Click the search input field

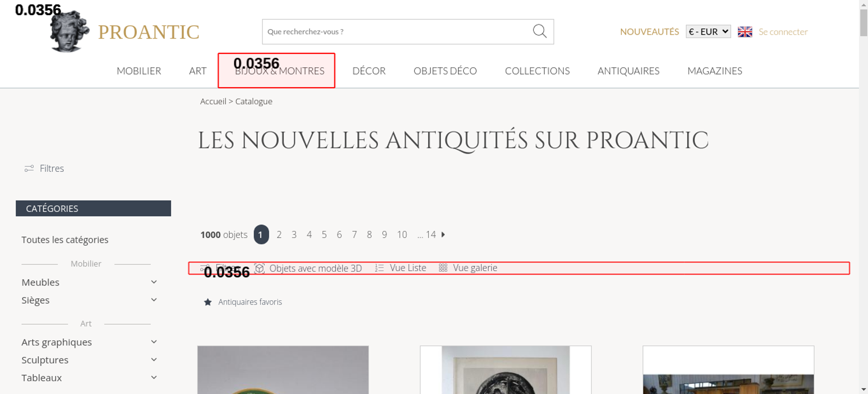point(395,32)
